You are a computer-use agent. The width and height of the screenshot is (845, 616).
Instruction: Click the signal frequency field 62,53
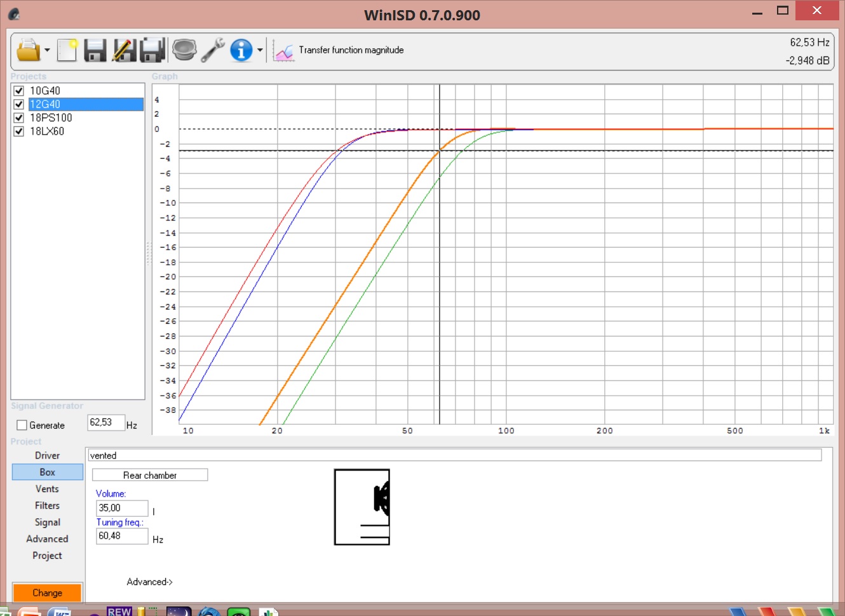[x=105, y=422]
